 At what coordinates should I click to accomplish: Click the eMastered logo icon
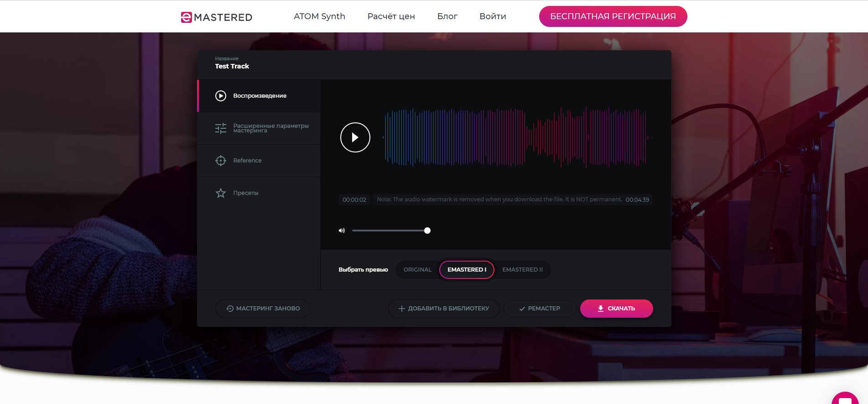pos(186,17)
